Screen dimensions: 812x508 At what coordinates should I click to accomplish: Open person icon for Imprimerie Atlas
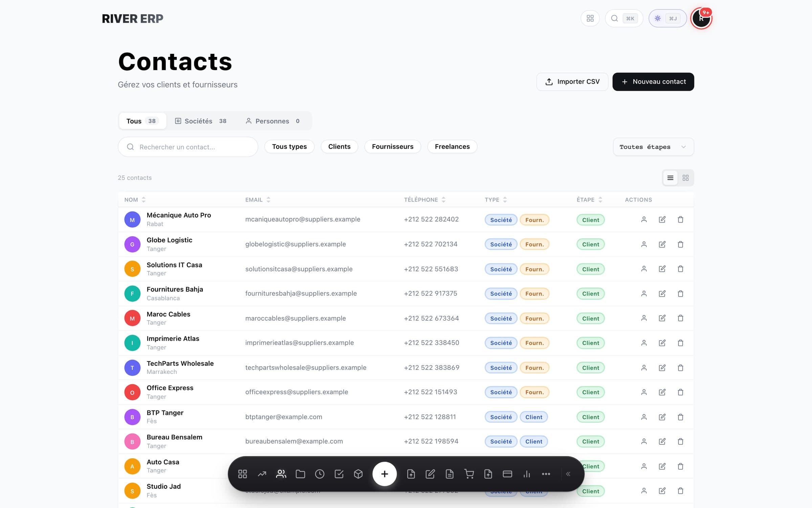click(x=644, y=343)
